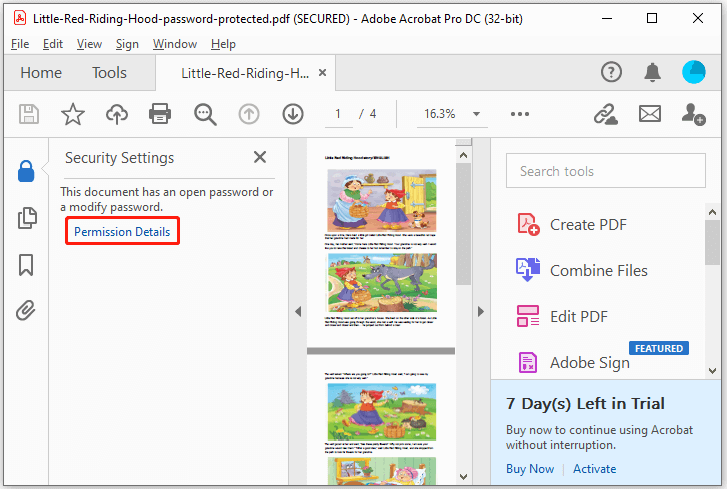Click the document vertical scrollbar thumb
The image size is (727, 489).
pyautogui.click(x=463, y=224)
